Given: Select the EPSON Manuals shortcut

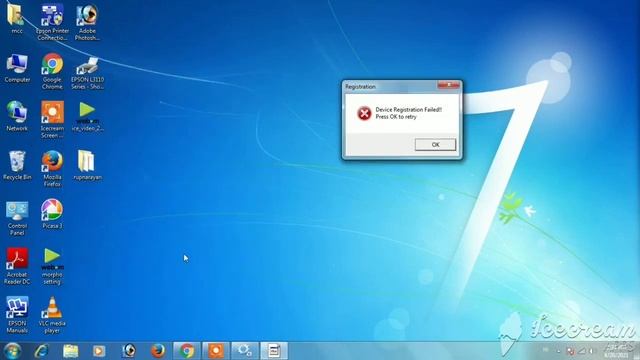Looking at the screenshot, I should click(x=17, y=315).
